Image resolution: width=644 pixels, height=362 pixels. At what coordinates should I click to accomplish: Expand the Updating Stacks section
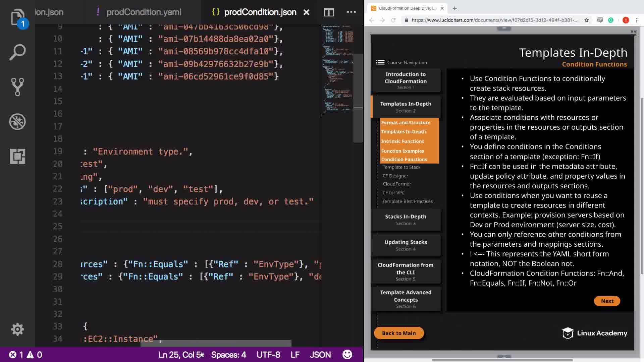(x=406, y=245)
